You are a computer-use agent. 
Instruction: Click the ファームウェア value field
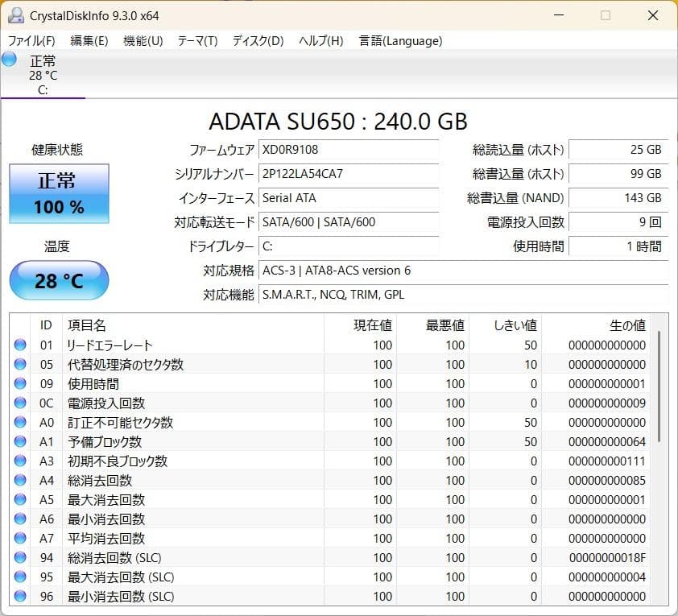(348, 150)
